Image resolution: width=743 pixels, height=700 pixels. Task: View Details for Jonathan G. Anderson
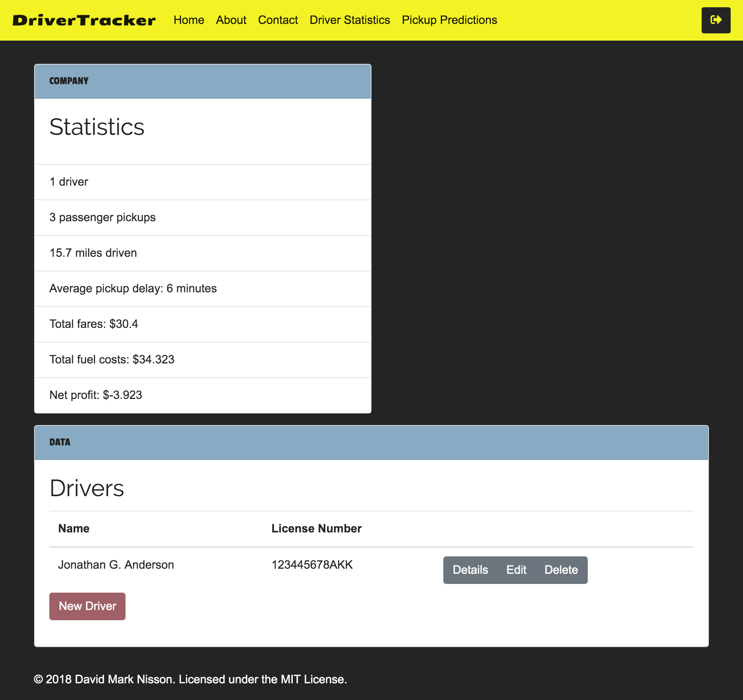point(470,570)
